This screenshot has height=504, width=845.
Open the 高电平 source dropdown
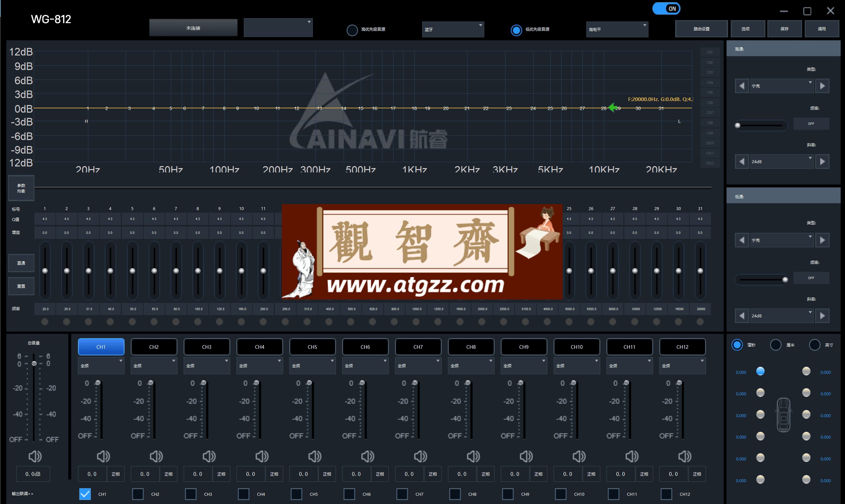pos(617,29)
